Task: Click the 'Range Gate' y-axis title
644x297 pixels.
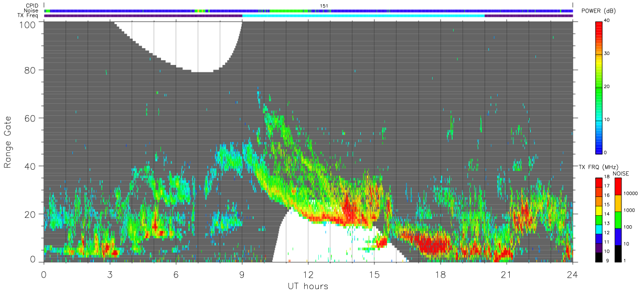Action: [x=8, y=142]
